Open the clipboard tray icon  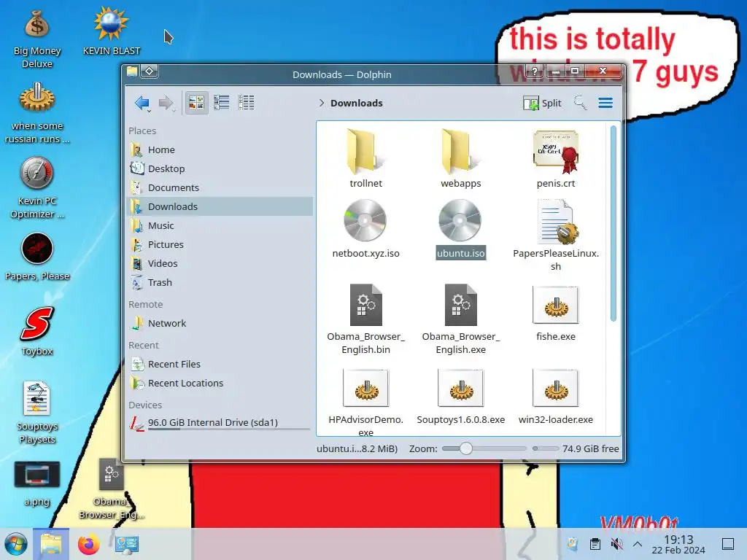tap(595, 544)
